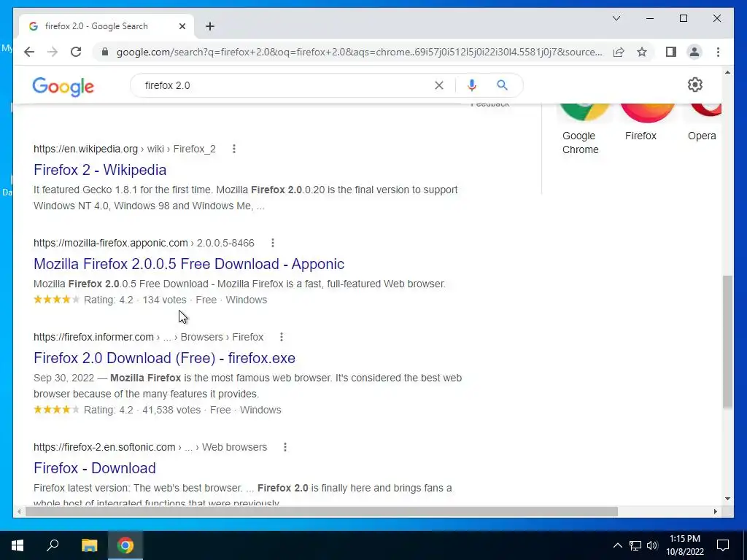Click horizontal scrollbar right arrow

pyautogui.click(x=715, y=511)
